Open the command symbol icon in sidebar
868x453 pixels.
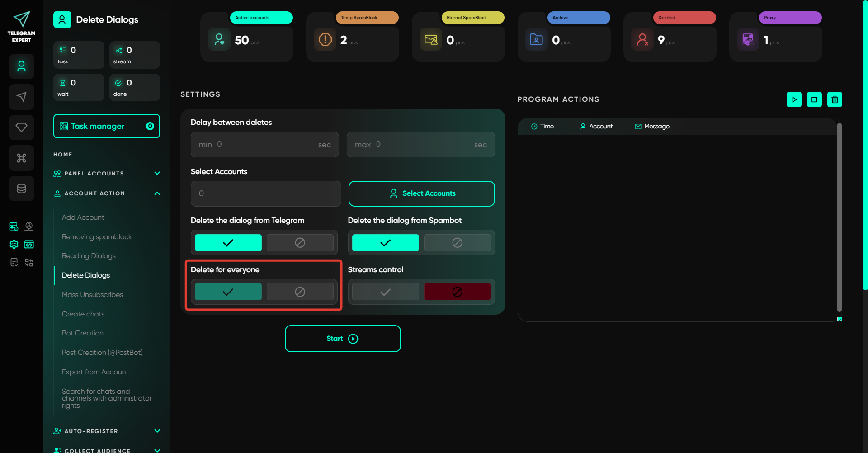(x=21, y=158)
